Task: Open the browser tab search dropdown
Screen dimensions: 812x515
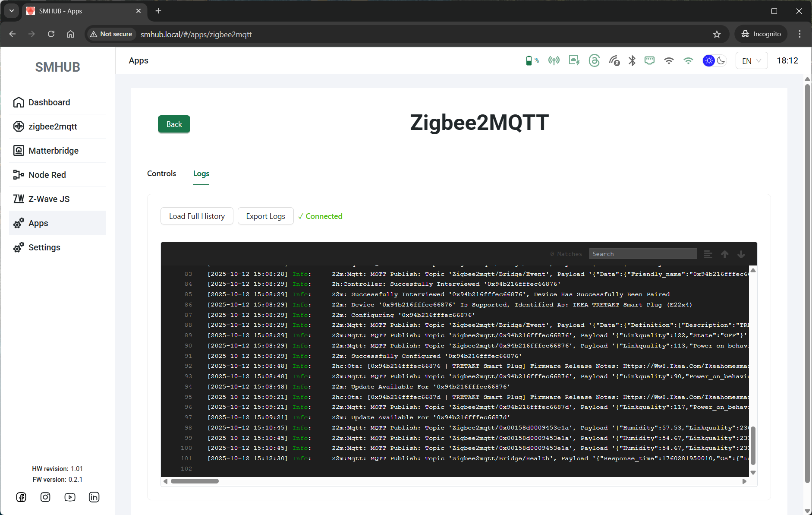Action: [12, 11]
